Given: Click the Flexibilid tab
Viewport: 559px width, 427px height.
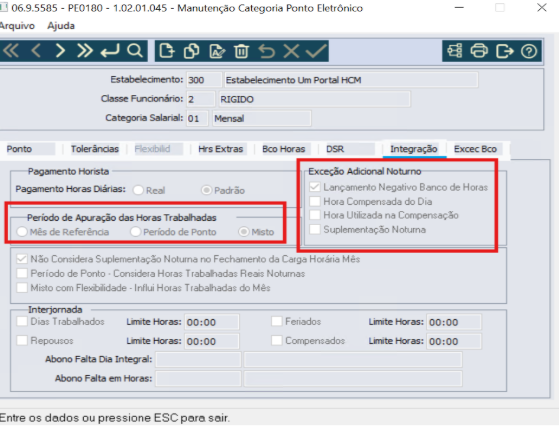Looking at the screenshot, I should click(x=158, y=149).
